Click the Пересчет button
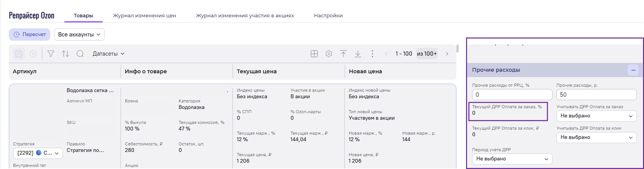 [30, 35]
